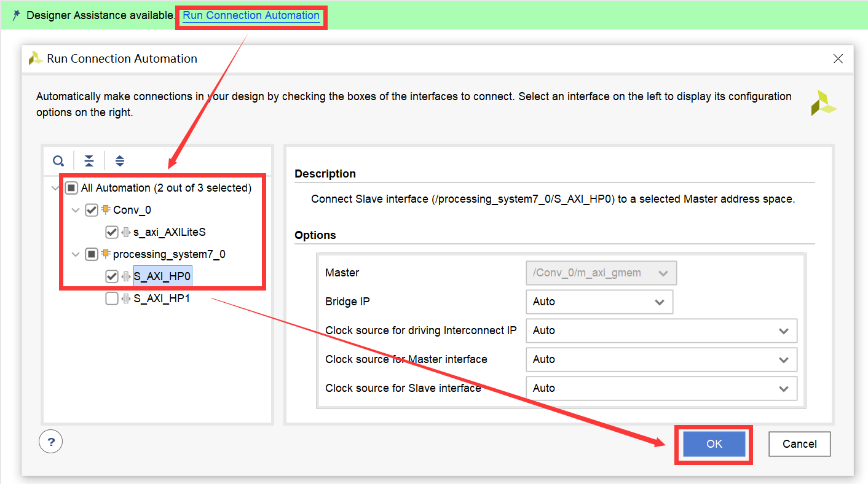Open the Bridge IP dropdown
This screenshot has height=484, width=868.
pos(599,302)
